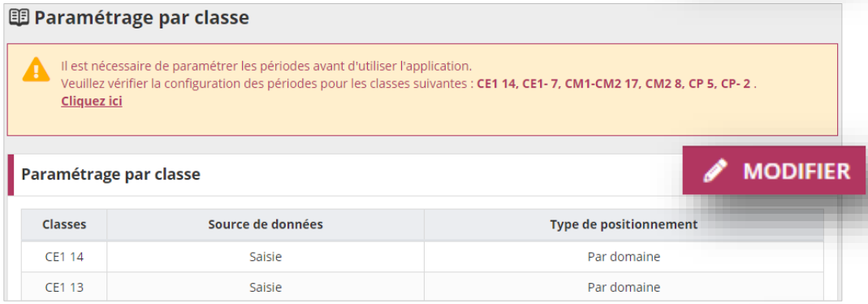Select the 'Classes' column header

point(64,225)
